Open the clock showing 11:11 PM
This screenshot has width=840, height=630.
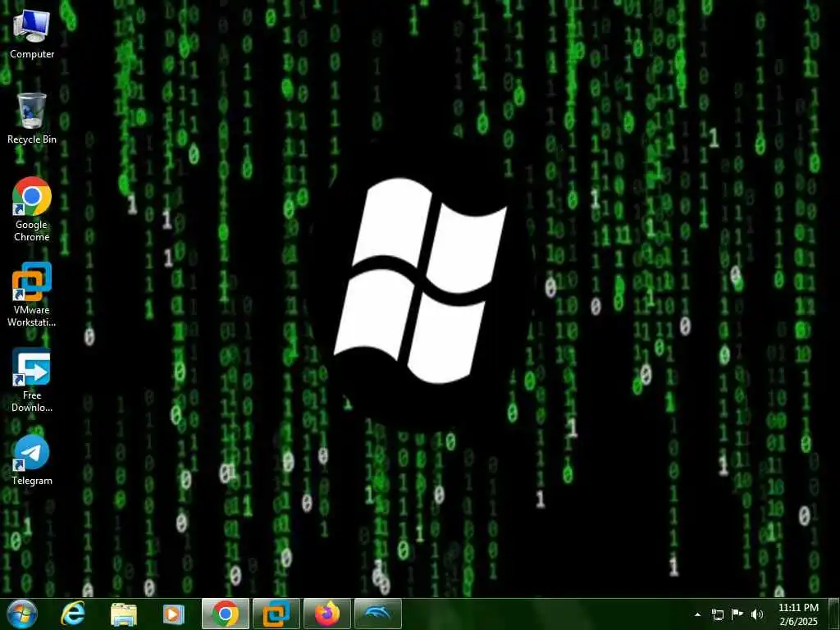click(798, 614)
